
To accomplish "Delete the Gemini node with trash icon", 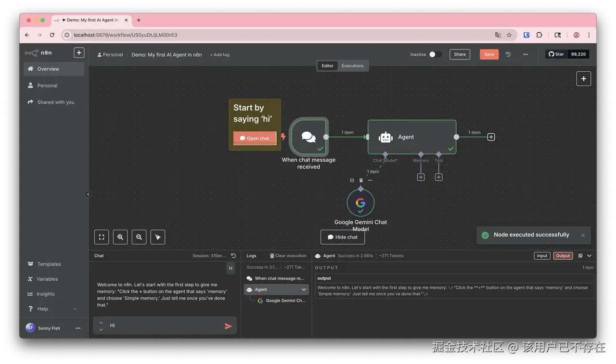I will click(361, 180).
